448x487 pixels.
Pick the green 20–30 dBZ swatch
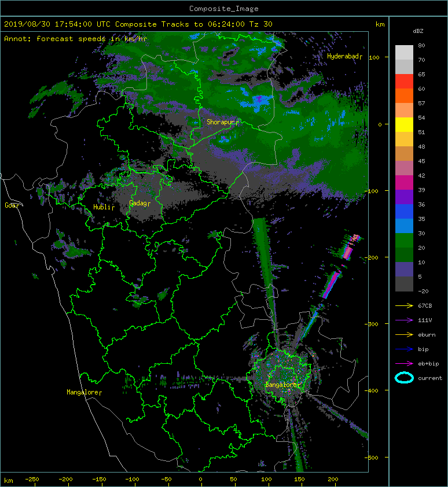click(x=404, y=240)
